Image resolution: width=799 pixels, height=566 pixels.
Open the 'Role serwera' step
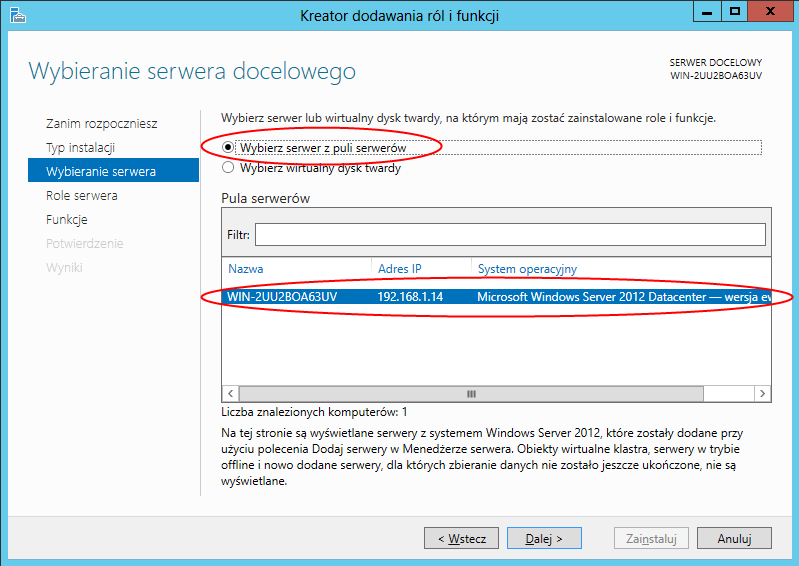(82, 196)
